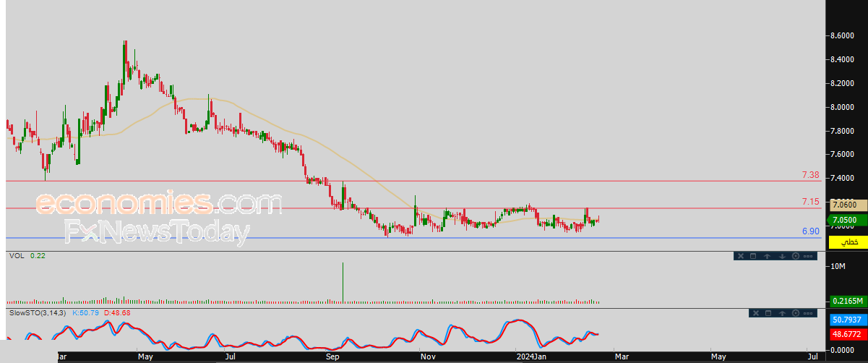The height and width of the screenshot is (363, 868).
Task: Click the Sep date axis label
Action: [332, 356]
